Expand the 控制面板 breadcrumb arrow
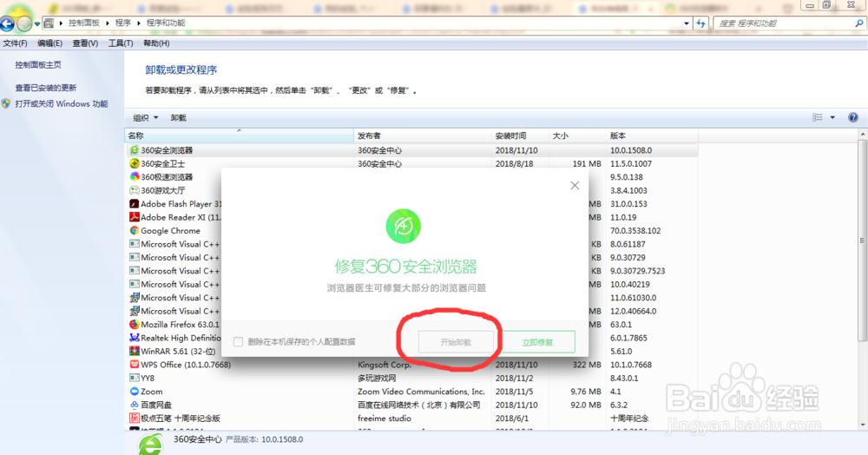Image resolution: width=868 pixels, height=455 pixels. [108, 23]
